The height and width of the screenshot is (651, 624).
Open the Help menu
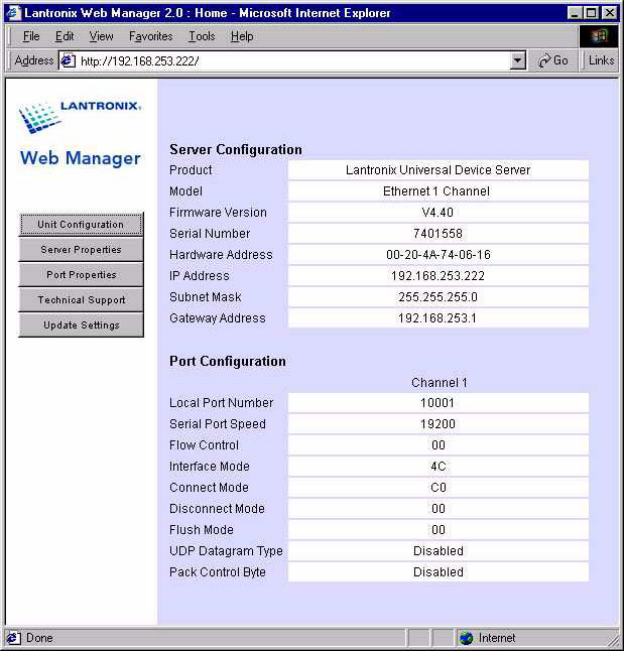pos(242,37)
